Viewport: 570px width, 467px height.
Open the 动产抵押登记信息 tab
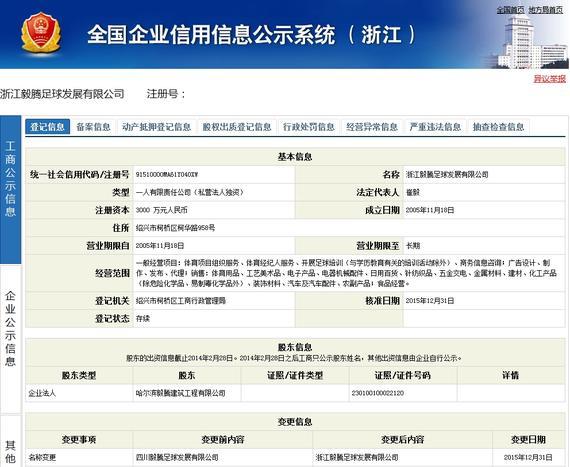(156, 127)
